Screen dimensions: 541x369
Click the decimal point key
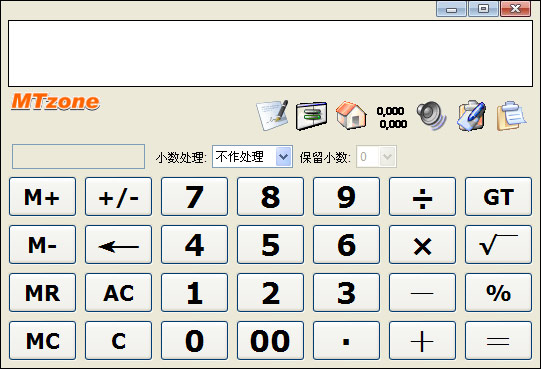pos(346,341)
